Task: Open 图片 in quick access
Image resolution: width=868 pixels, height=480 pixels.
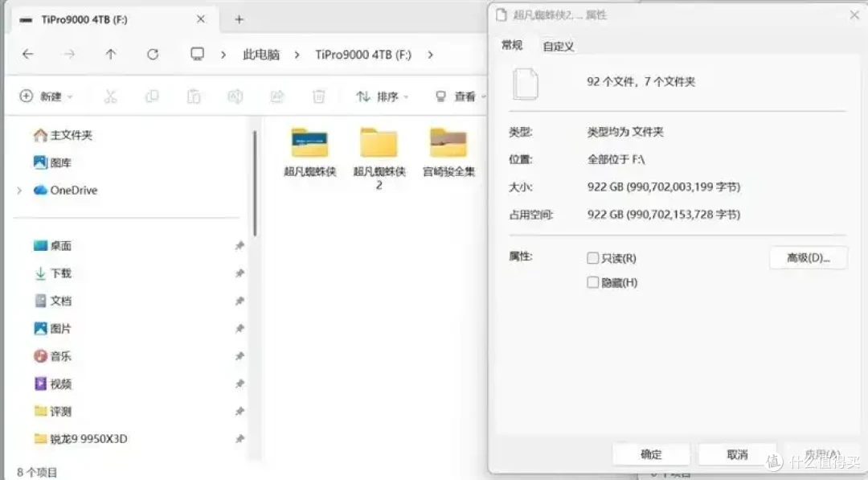Action: click(52, 329)
